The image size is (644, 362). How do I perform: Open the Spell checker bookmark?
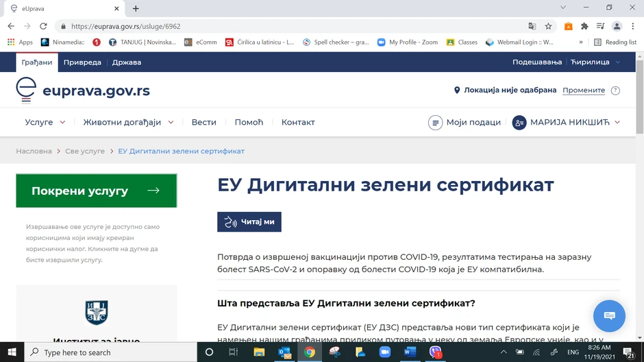coord(336,42)
